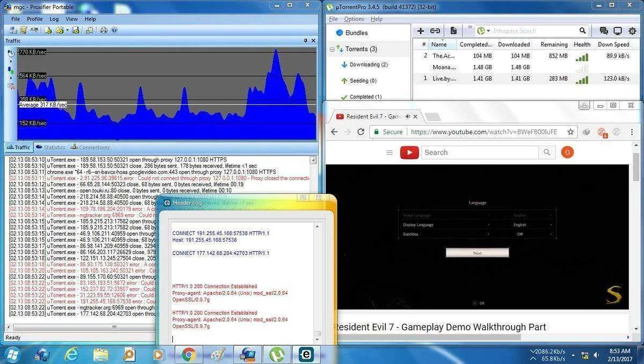Reload the YouTube page in Chrome
The width and height of the screenshot is (644, 364).
click(x=361, y=132)
